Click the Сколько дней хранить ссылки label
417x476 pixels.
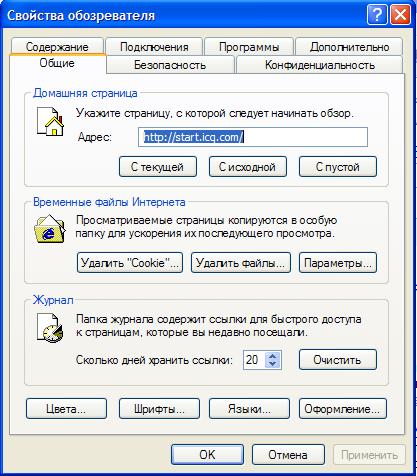154,360
